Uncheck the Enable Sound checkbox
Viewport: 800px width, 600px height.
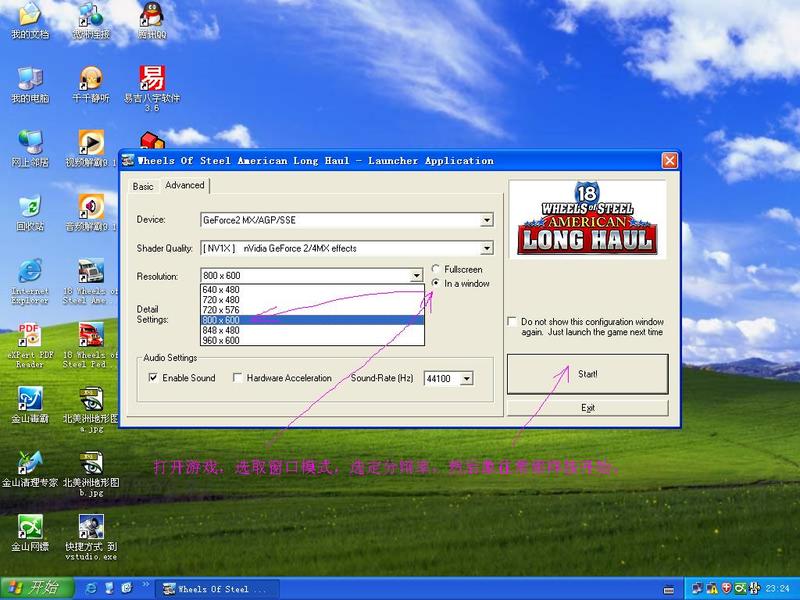pyautogui.click(x=153, y=378)
